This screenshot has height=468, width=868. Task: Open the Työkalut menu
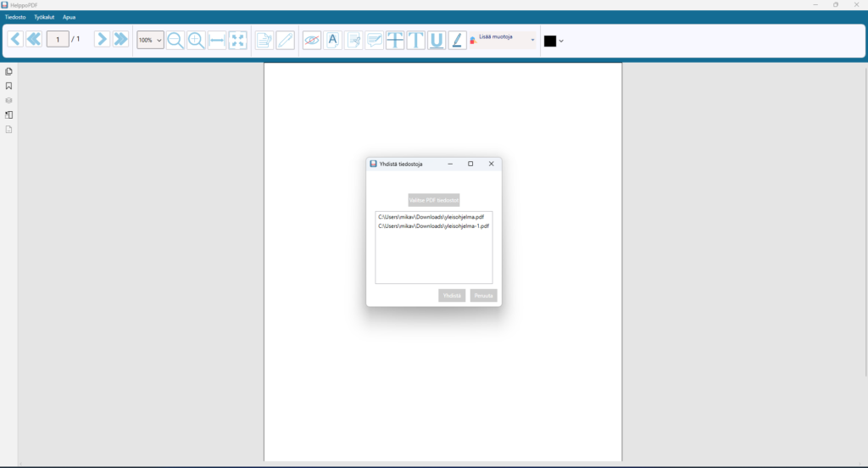click(x=44, y=17)
